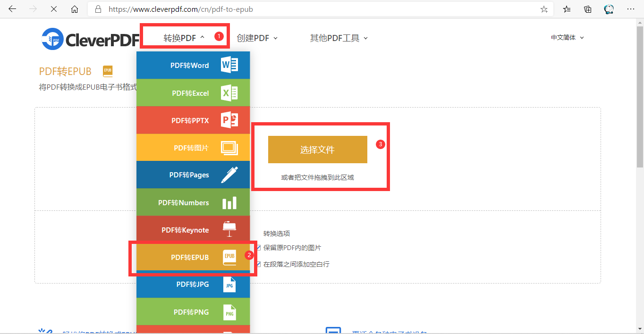
Task: Click the pen icon for PDF转Pages
Action: (x=229, y=175)
